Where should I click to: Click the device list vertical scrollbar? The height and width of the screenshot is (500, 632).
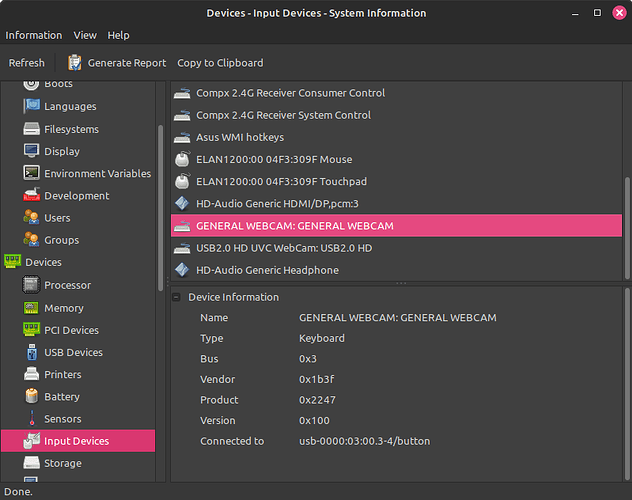point(627,221)
